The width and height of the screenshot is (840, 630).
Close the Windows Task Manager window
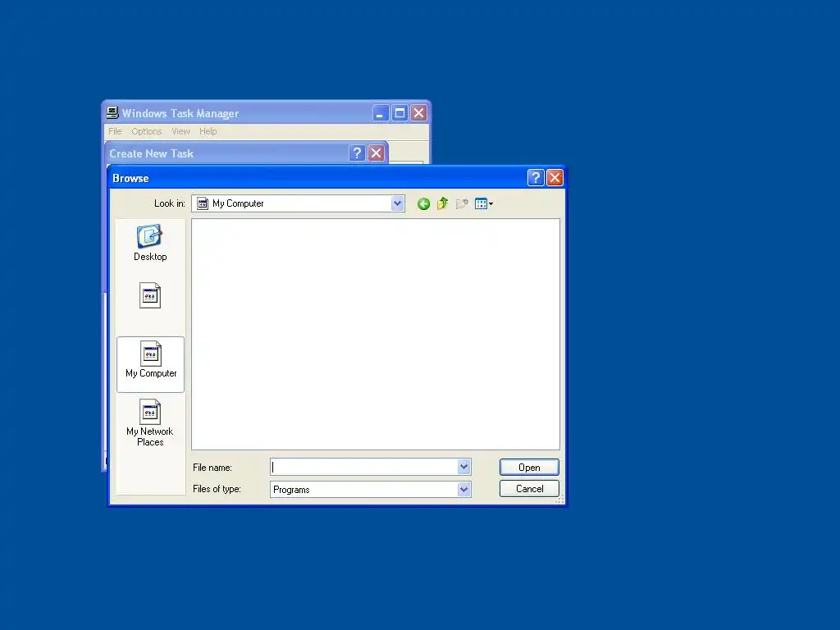click(x=419, y=113)
